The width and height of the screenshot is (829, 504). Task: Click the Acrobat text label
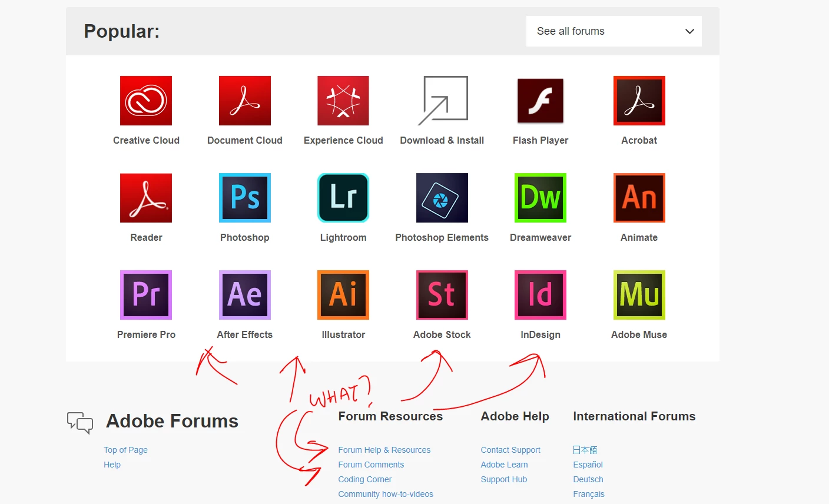[x=639, y=140]
